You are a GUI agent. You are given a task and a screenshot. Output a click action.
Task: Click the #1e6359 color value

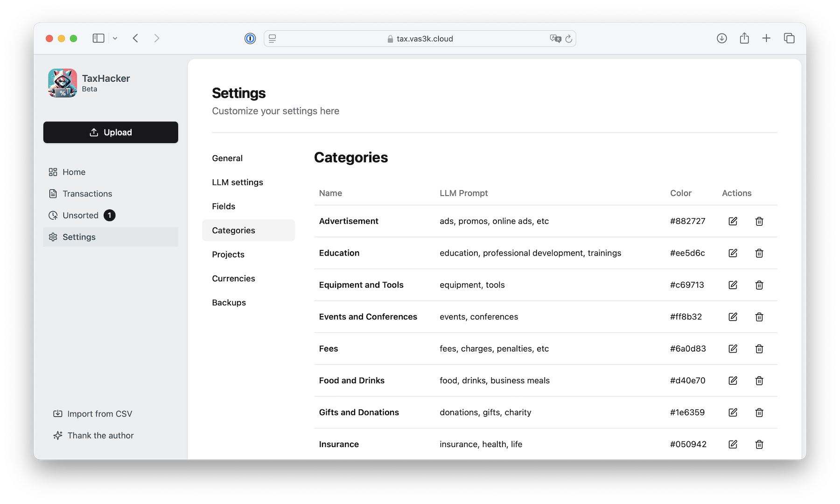(687, 412)
